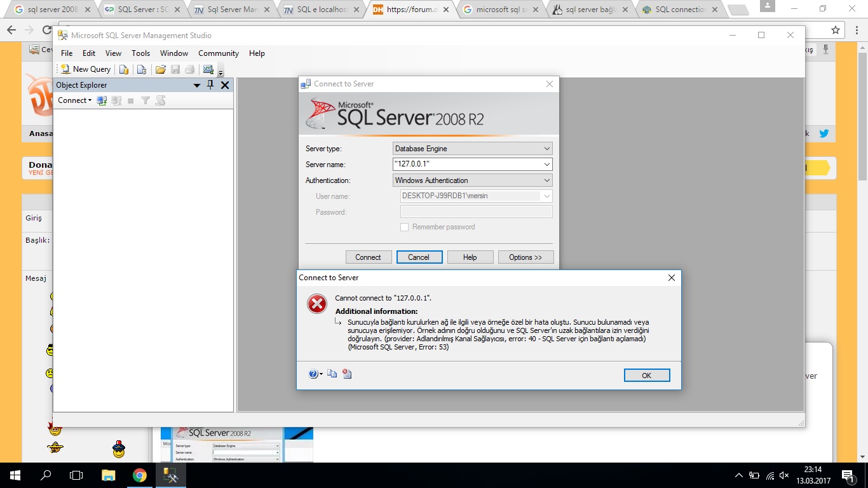The image size is (868, 488).
Task: Click the Object Explorer script icon
Action: click(x=160, y=100)
